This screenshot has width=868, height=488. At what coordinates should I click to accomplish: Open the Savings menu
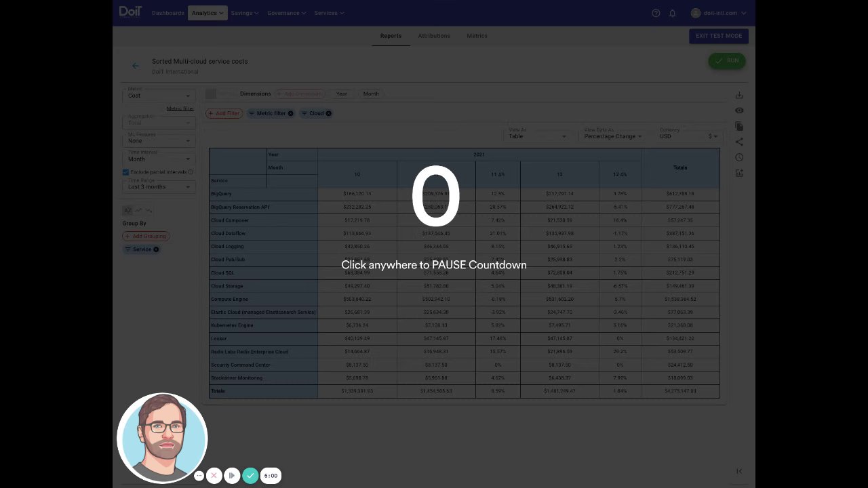coord(245,13)
